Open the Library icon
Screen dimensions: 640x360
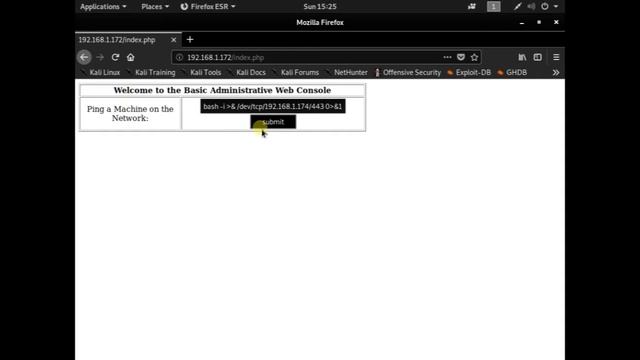click(x=522, y=57)
